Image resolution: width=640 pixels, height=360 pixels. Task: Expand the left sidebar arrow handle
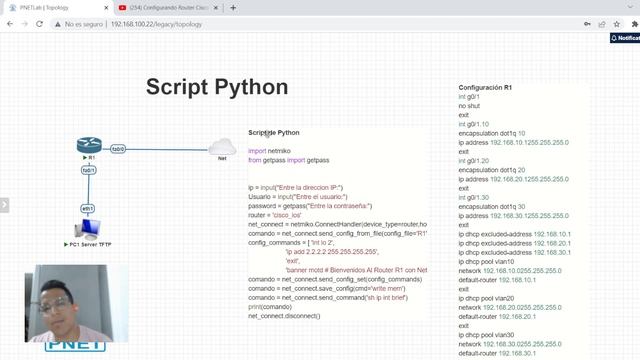[4, 205]
